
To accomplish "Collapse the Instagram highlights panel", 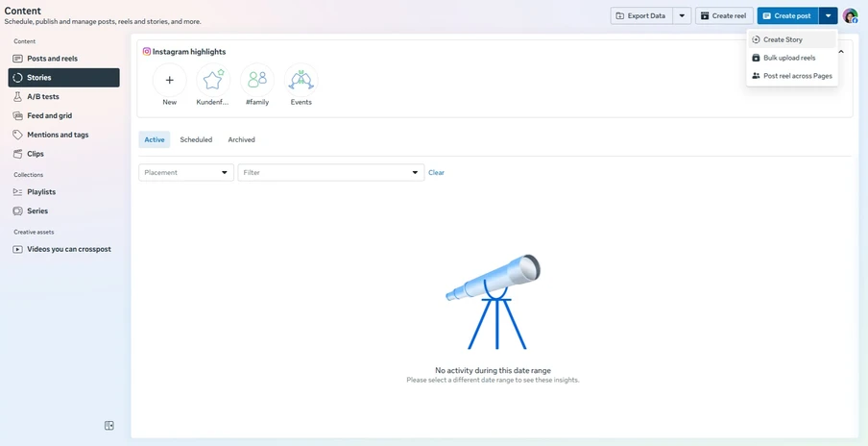I will [x=842, y=52].
